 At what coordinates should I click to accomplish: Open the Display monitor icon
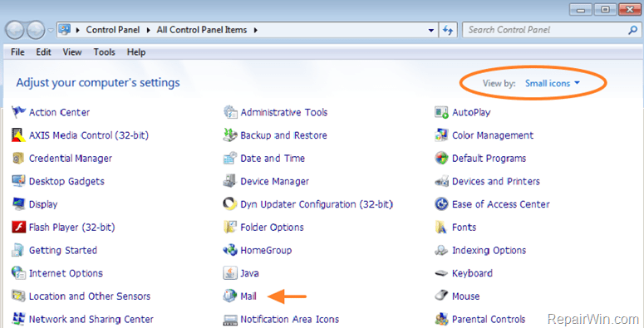(18, 204)
